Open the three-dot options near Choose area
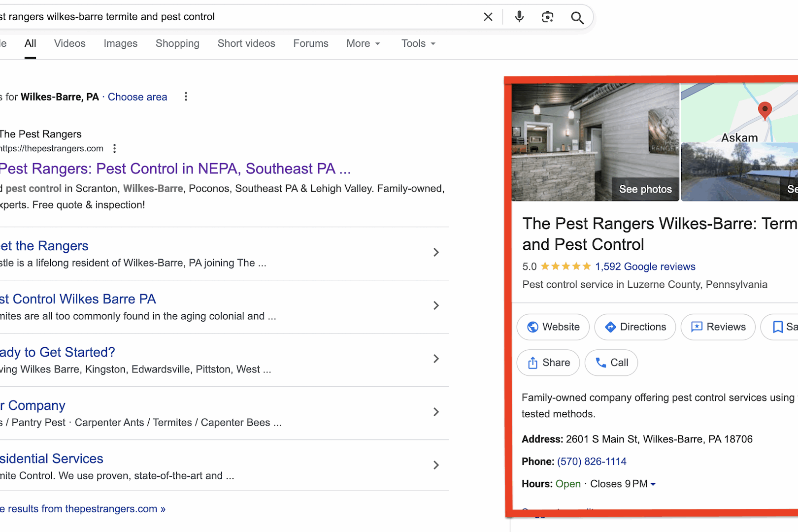 (186, 97)
